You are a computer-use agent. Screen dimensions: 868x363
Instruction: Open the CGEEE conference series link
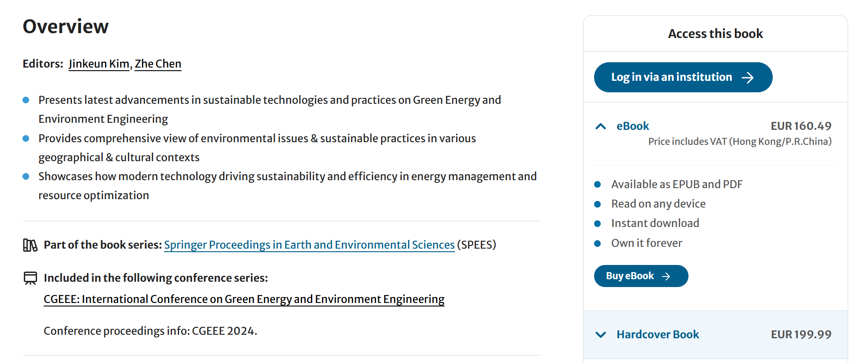pos(244,299)
